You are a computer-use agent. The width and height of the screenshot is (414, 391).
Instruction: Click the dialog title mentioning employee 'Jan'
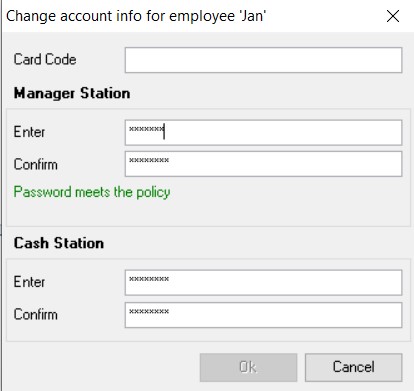(136, 16)
